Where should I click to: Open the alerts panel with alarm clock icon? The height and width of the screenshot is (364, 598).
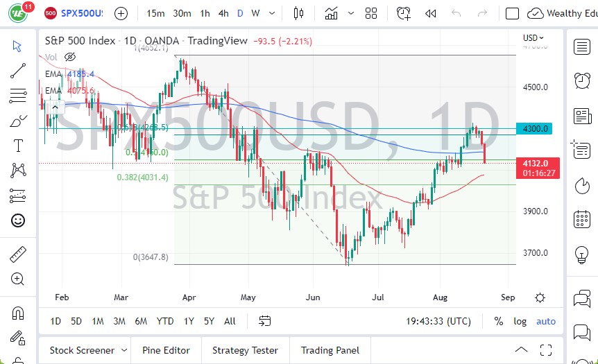tap(582, 81)
